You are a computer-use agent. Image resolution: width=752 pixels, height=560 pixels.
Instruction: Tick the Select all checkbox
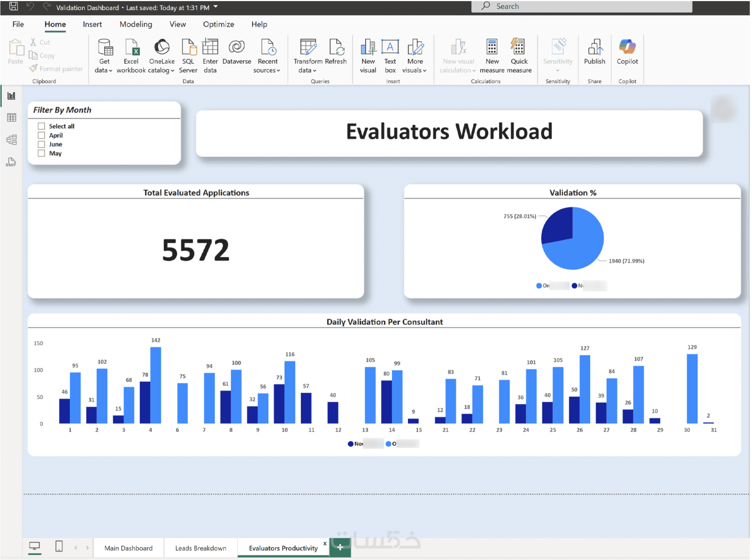[x=42, y=126]
